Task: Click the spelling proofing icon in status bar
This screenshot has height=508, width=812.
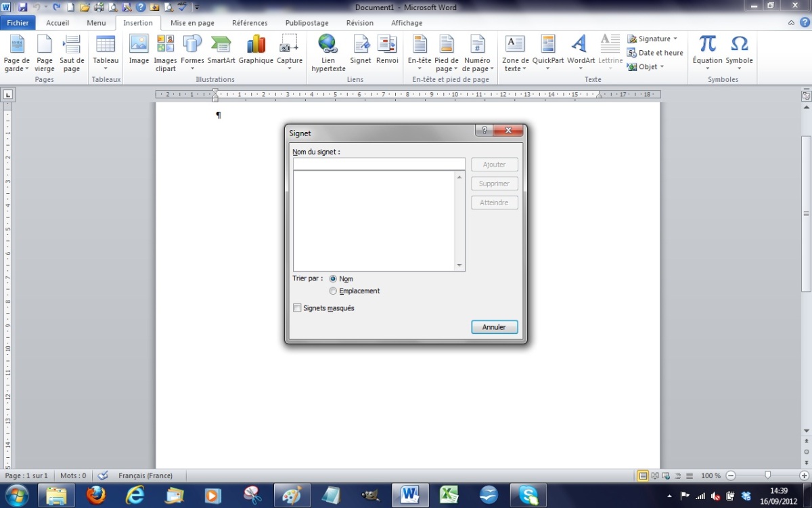Action: 103,475
